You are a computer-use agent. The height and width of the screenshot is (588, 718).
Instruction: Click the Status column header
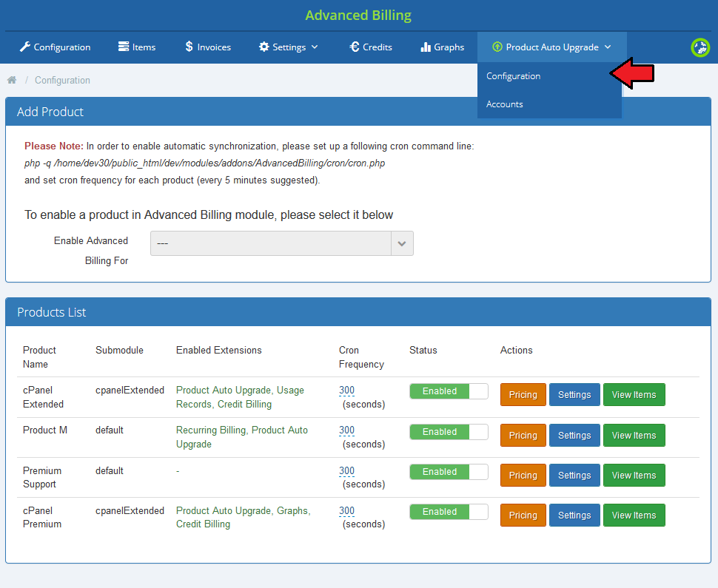tap(423, 350)
